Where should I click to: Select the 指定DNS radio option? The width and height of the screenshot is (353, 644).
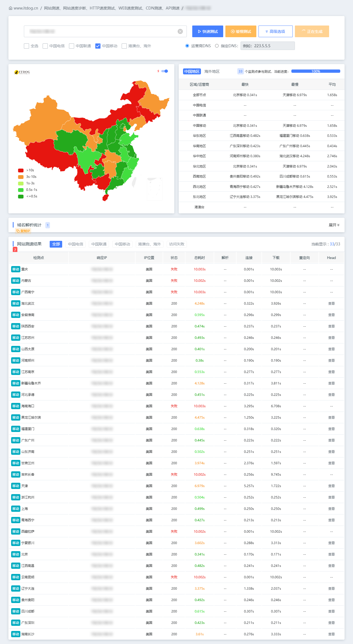coord(217,46)
